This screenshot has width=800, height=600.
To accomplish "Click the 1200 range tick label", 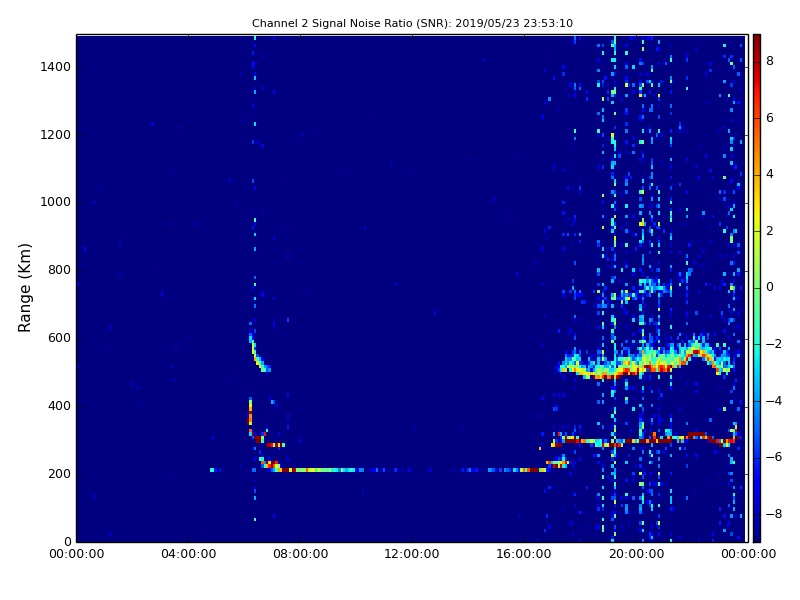I will coord(56,135).
